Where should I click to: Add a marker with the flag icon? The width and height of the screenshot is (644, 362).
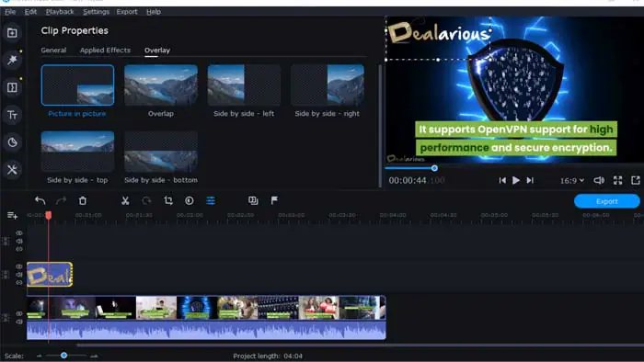click(274, 200)
